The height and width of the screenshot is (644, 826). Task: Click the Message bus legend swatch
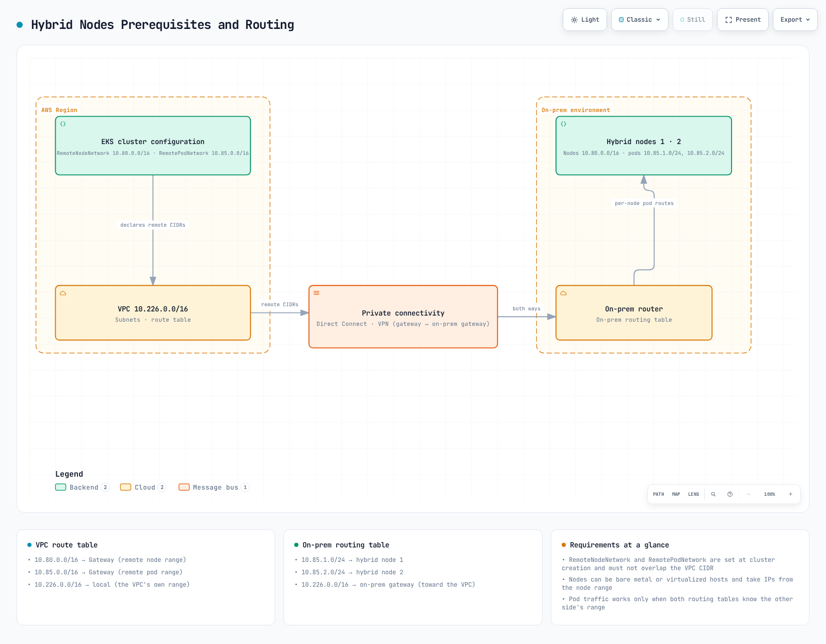point(184,487)
